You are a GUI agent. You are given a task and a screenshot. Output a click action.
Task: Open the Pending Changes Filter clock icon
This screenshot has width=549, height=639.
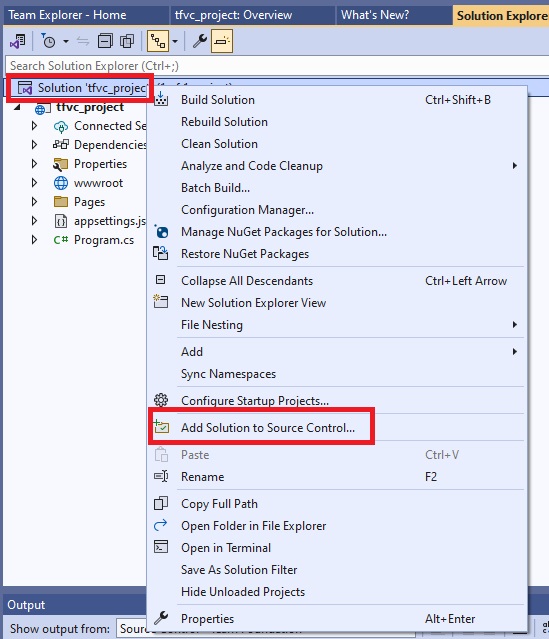[49, 41]
